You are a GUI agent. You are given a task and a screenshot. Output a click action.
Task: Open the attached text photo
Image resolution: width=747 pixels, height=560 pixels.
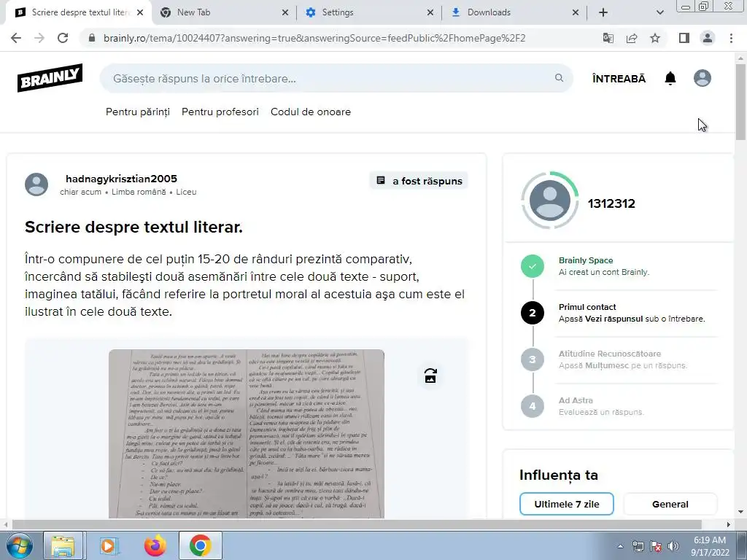point(247,433)
